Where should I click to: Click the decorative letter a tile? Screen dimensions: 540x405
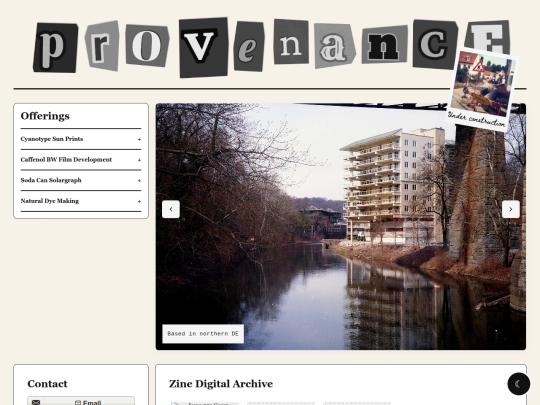tap(334, 45)
